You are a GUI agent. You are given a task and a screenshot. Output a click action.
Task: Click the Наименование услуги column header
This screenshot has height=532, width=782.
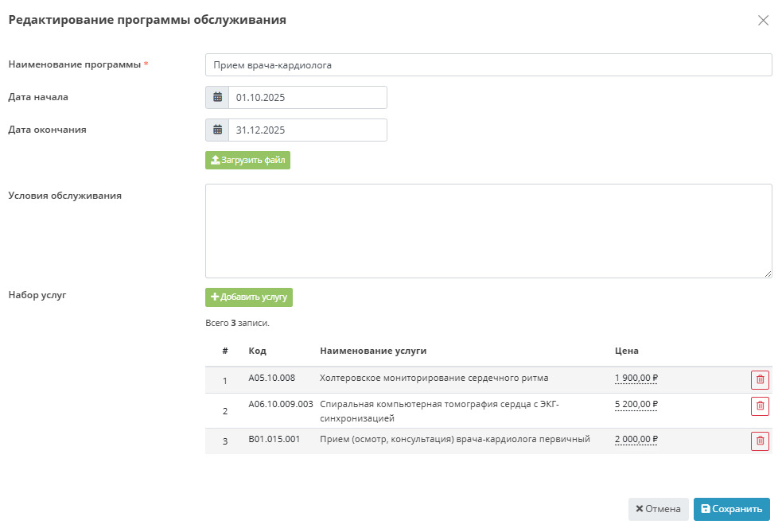(373, 351)
